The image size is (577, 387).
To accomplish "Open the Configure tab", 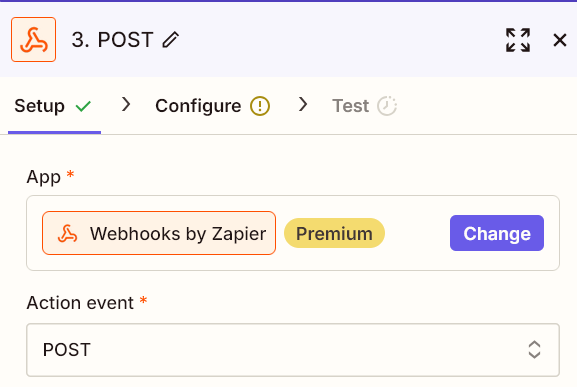I will [212, 106].
